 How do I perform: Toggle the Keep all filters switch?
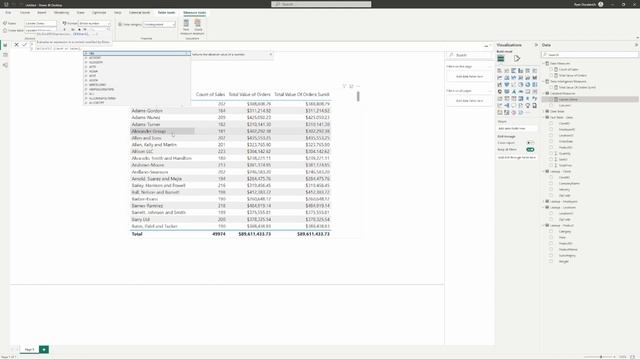tap(530, 150)
